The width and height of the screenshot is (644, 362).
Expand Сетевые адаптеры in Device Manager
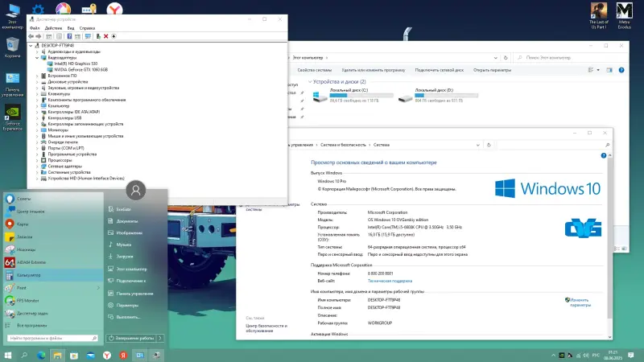(x=37, y=167)
